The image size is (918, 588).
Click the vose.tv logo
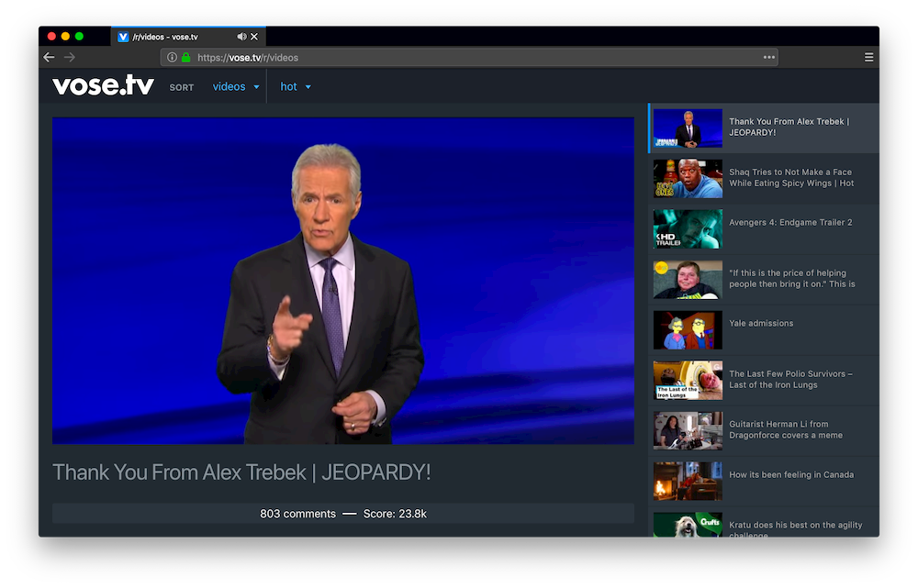103,85
